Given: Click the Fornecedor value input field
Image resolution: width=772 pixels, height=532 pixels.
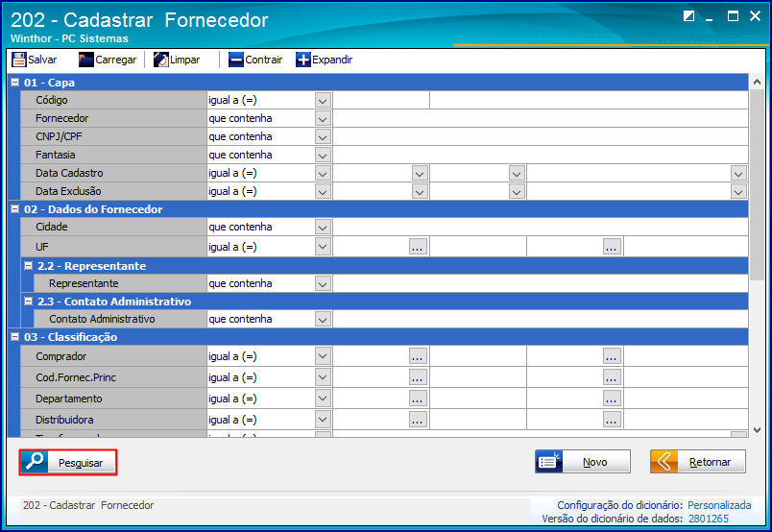Looking at the screenshot, I should click(x=541, y=119).
